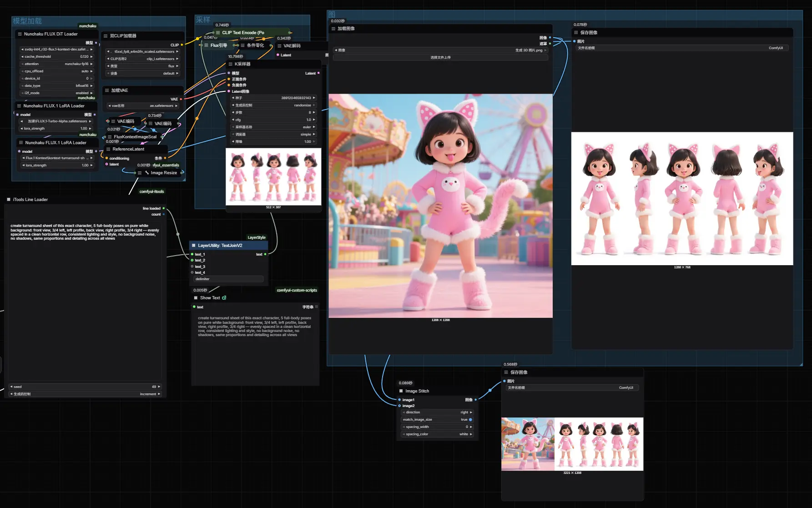Click the Image Stitch node collapse square
Viewport: 812px width, 508px height.
[x=401, y=391]
